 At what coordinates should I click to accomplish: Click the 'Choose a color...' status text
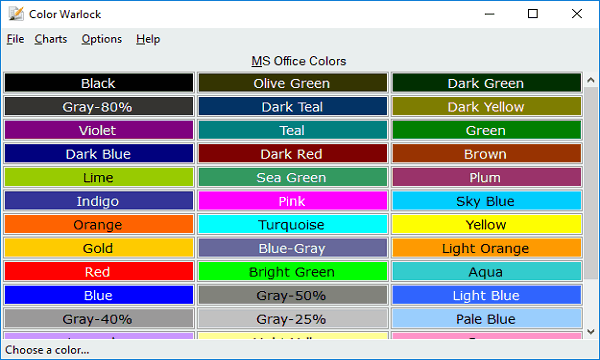pos(47,350)
